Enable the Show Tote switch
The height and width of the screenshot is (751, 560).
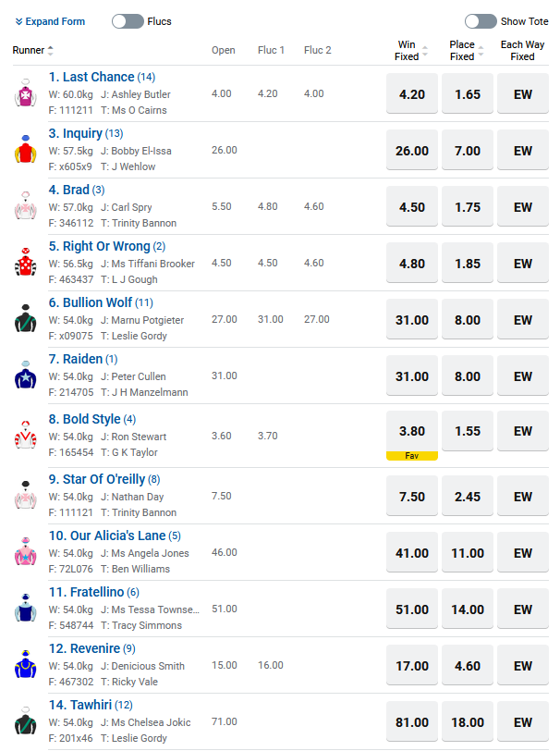481,21
